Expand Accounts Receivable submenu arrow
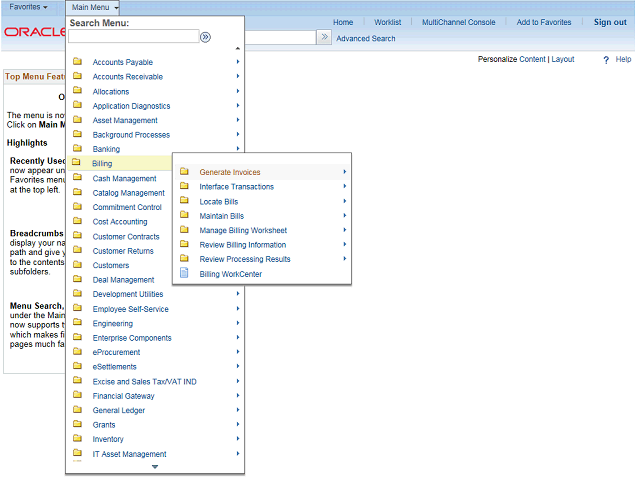This screenshot has height=480, width=640. point(238,76)
